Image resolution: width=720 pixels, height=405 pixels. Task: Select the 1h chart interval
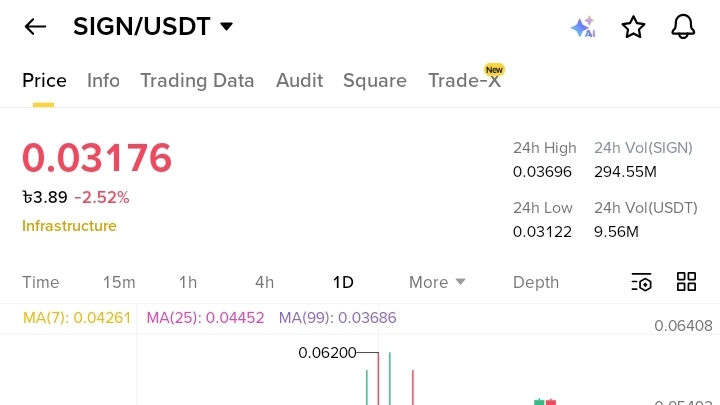point(188,282)
